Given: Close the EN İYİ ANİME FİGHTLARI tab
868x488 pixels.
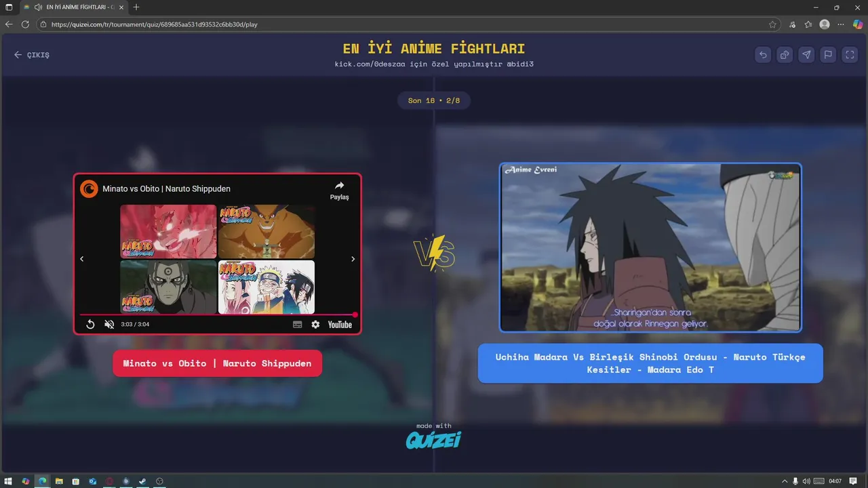Looking at the screenshot, I should tap(121, 7).
